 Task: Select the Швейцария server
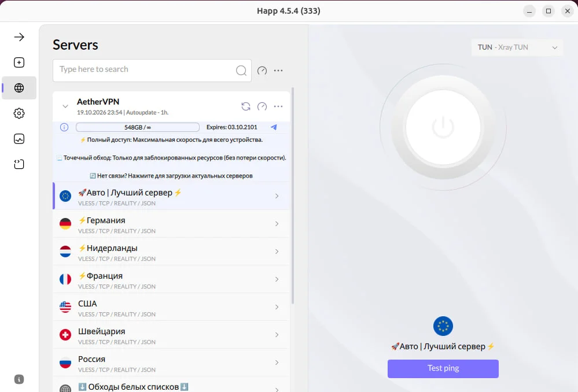click(x=171, y=335)
